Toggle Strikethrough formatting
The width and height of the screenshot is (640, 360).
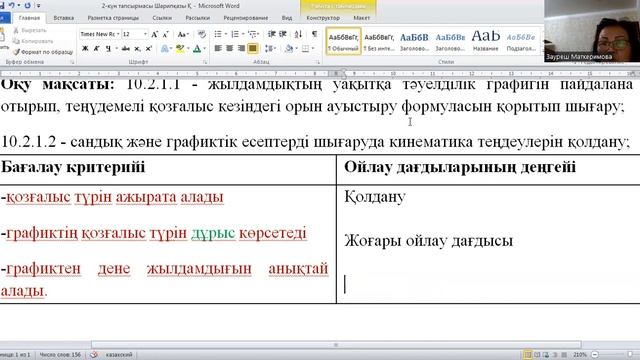[x=126, y=49]
